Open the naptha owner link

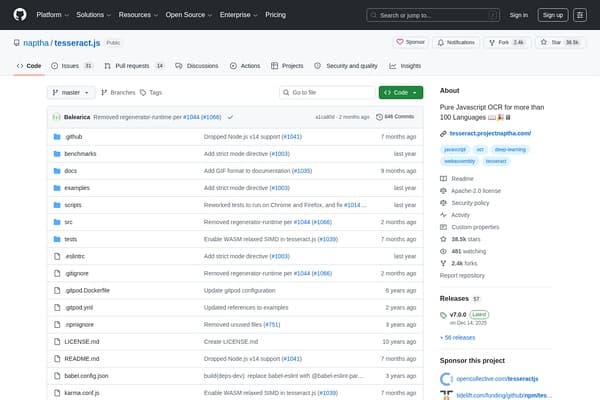point(36,43)
